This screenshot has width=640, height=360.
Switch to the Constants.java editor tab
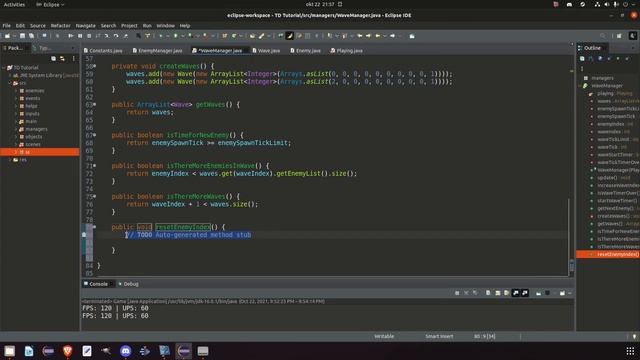(103, 51)
